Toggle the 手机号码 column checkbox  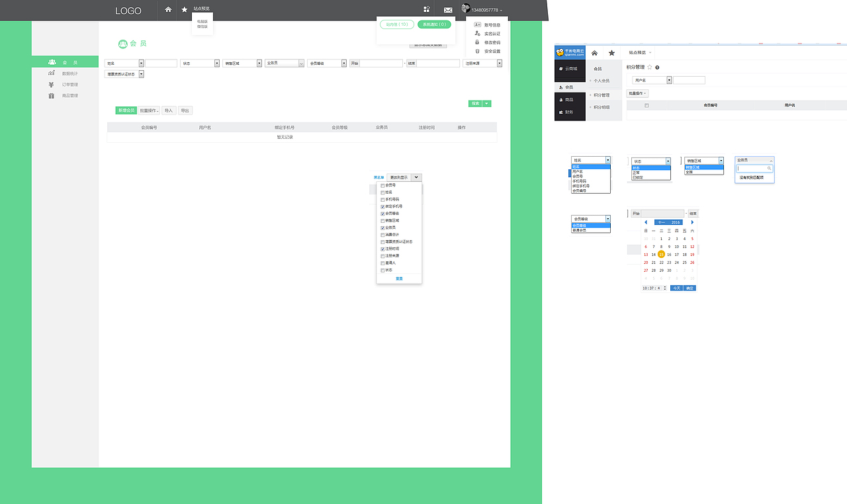click(382, 199)
